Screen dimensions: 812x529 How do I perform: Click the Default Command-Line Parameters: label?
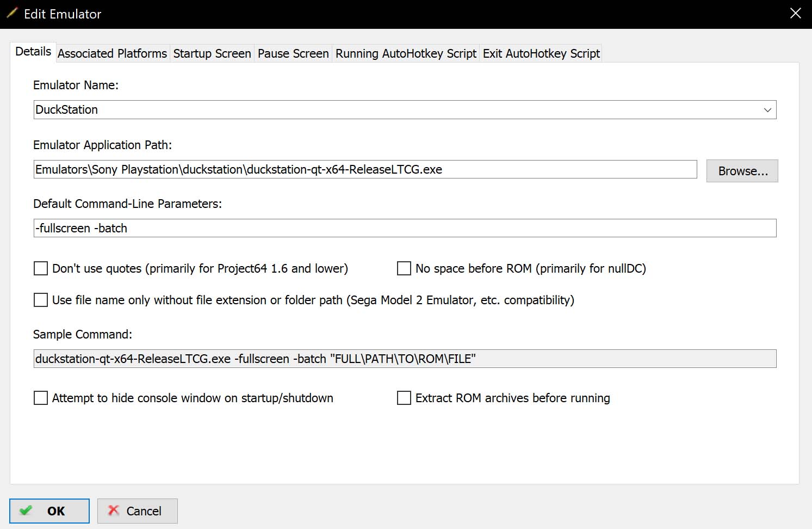coord(127,204)
